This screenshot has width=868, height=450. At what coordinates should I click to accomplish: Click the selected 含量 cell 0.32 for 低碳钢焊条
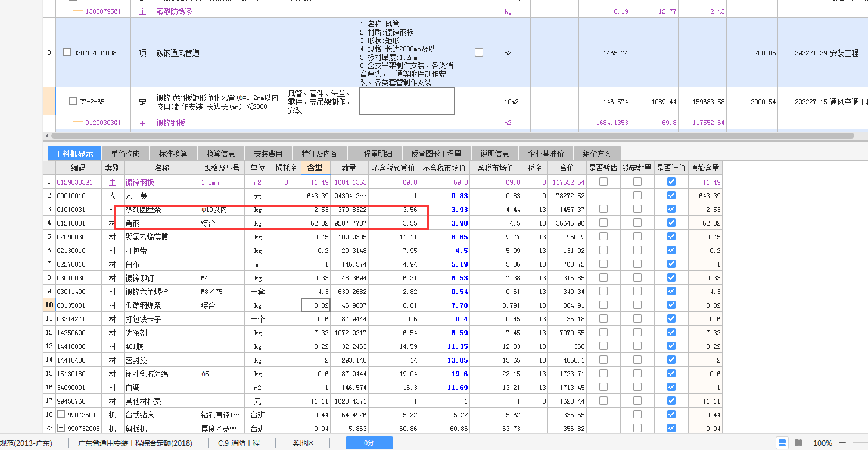click(315, 305)
